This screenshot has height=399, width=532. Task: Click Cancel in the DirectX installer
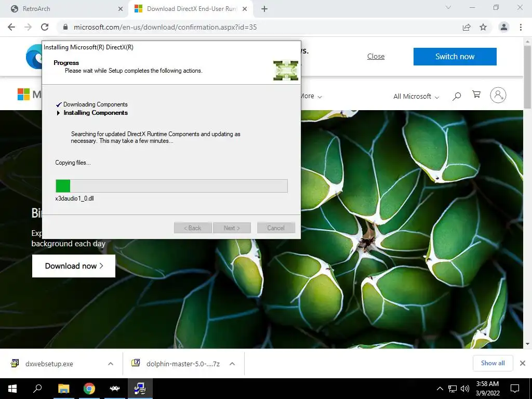point(276,228)
